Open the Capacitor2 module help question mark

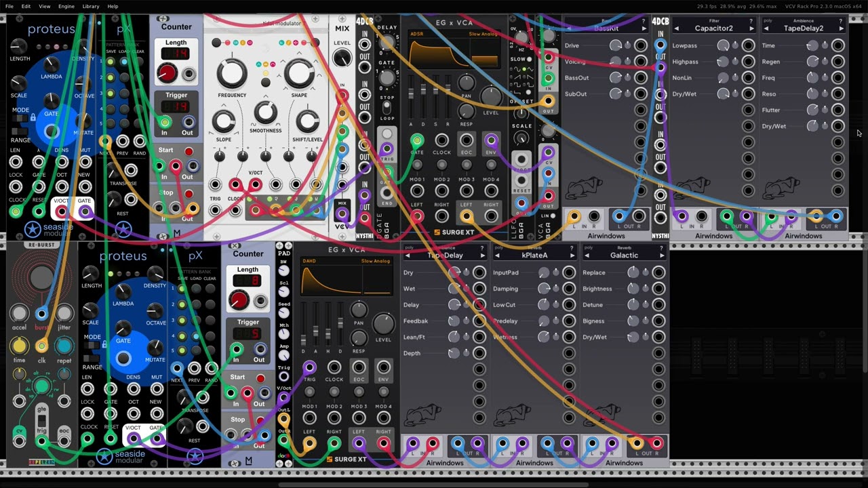click(x=751, y=21)
